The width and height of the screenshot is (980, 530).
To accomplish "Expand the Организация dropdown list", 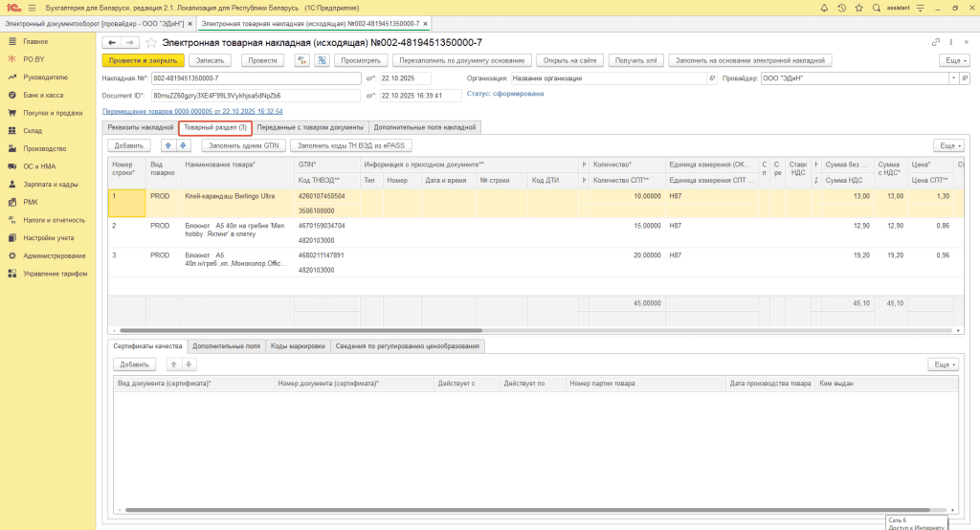I will point(713,78).
